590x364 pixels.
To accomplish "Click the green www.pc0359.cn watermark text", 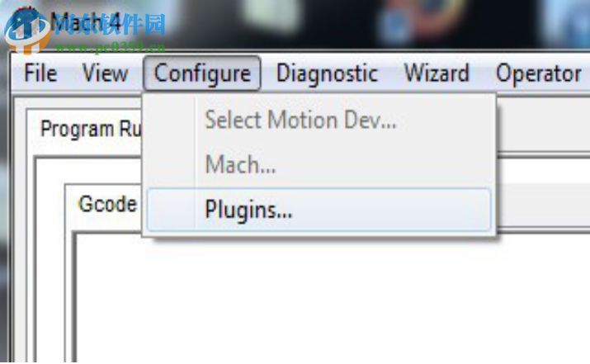I will tap(111, 47).
